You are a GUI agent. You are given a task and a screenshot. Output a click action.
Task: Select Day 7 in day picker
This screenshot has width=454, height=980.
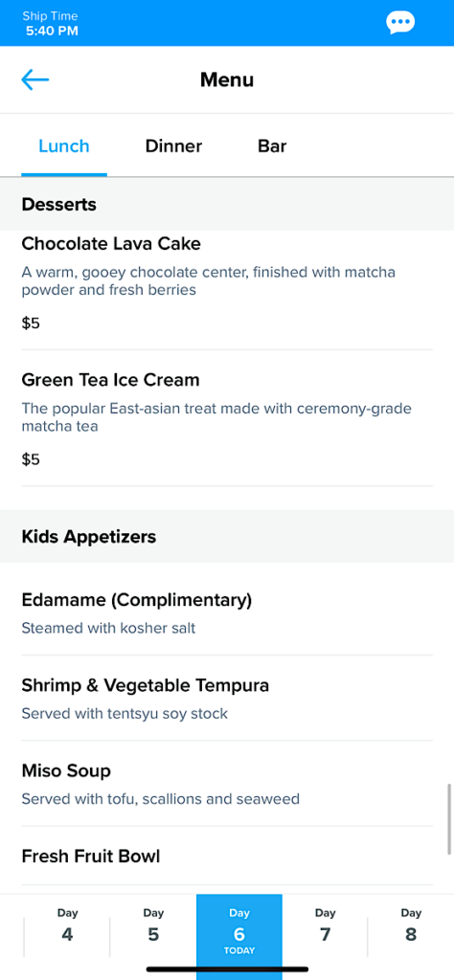pyautogui.click(x=325, y=927)
